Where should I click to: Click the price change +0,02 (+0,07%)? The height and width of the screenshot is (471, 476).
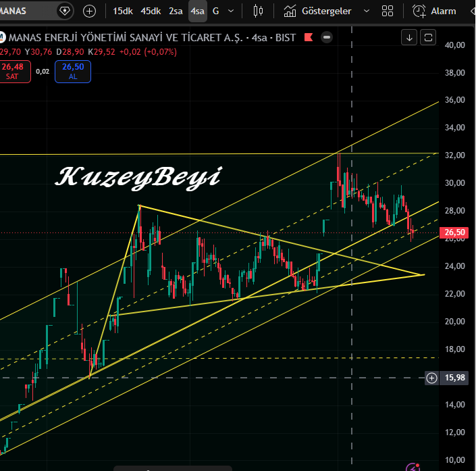point(148,52)
